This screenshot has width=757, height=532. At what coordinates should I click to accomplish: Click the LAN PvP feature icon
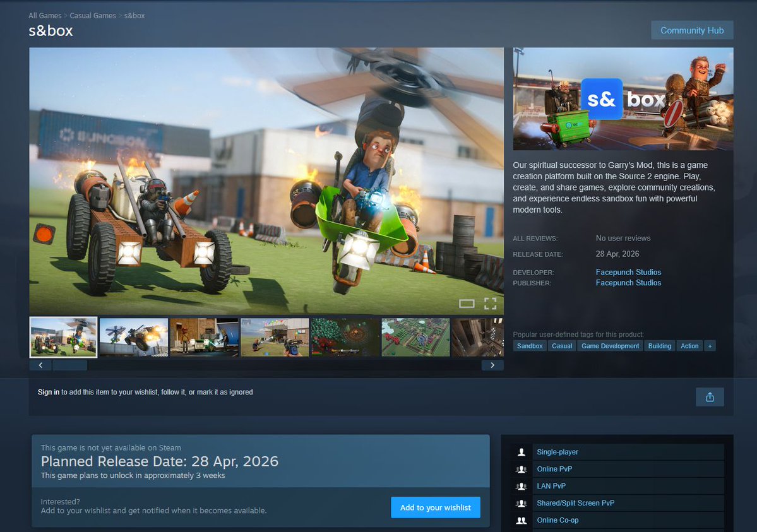click(x=522, y=486)
